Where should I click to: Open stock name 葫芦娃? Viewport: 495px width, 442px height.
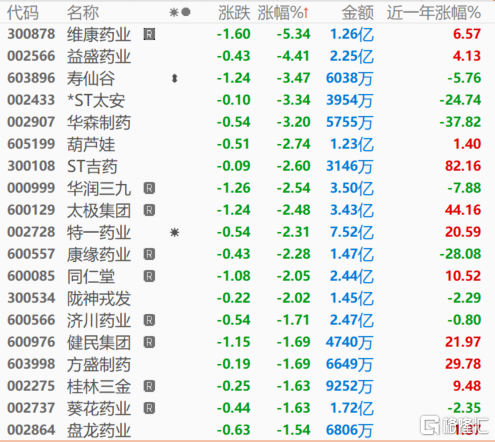(91, 144)
